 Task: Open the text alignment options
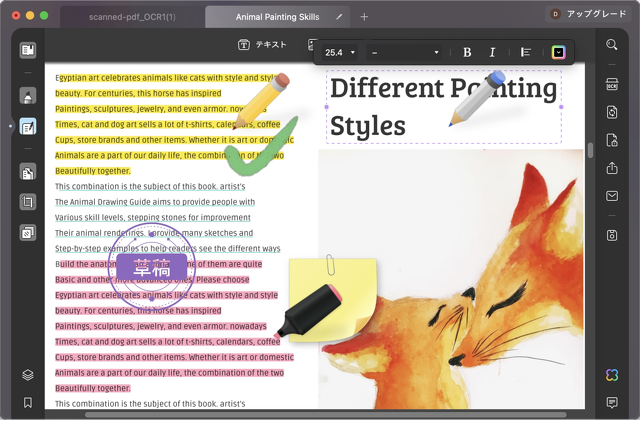tap(526, 52)
